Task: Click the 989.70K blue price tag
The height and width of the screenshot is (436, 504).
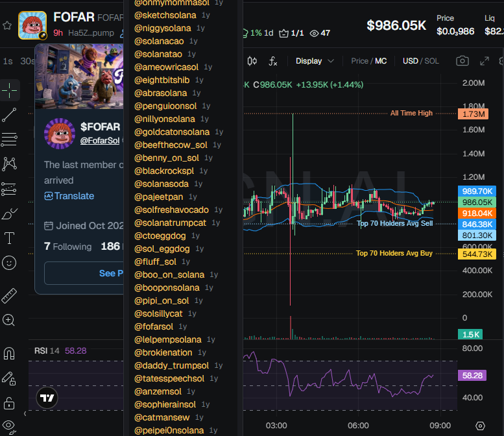Action: 477,191
